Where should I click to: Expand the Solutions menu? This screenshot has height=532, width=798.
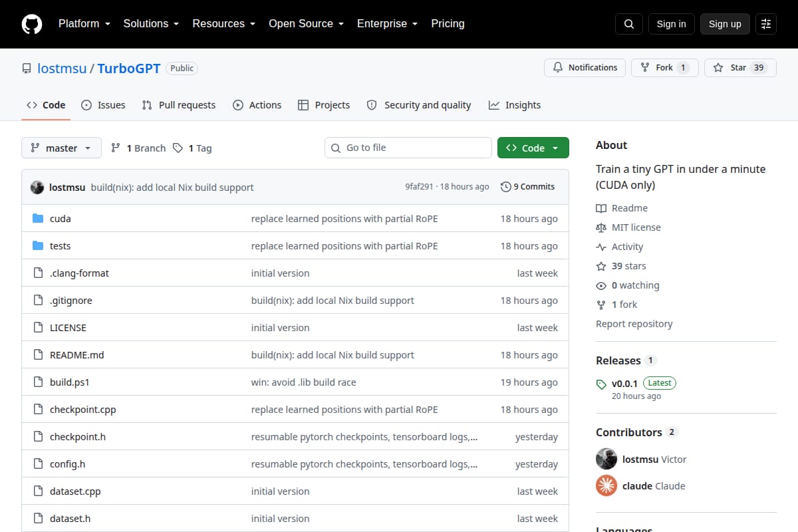click(151, 24)
